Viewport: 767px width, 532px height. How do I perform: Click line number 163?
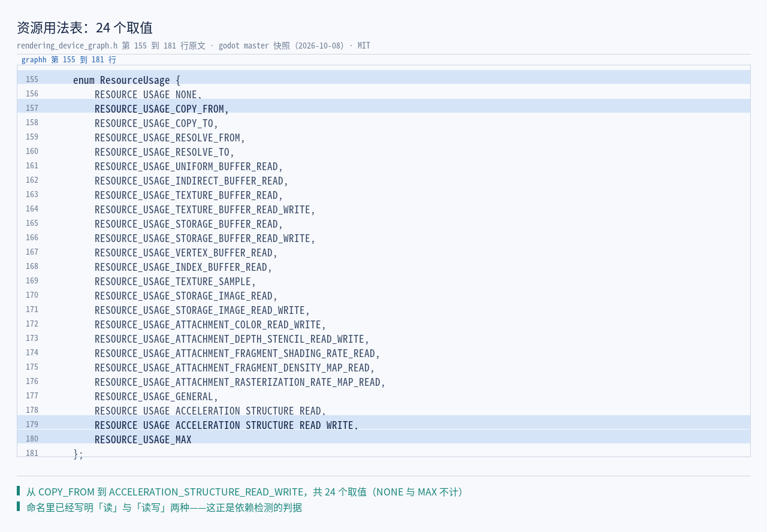point(32,195)
